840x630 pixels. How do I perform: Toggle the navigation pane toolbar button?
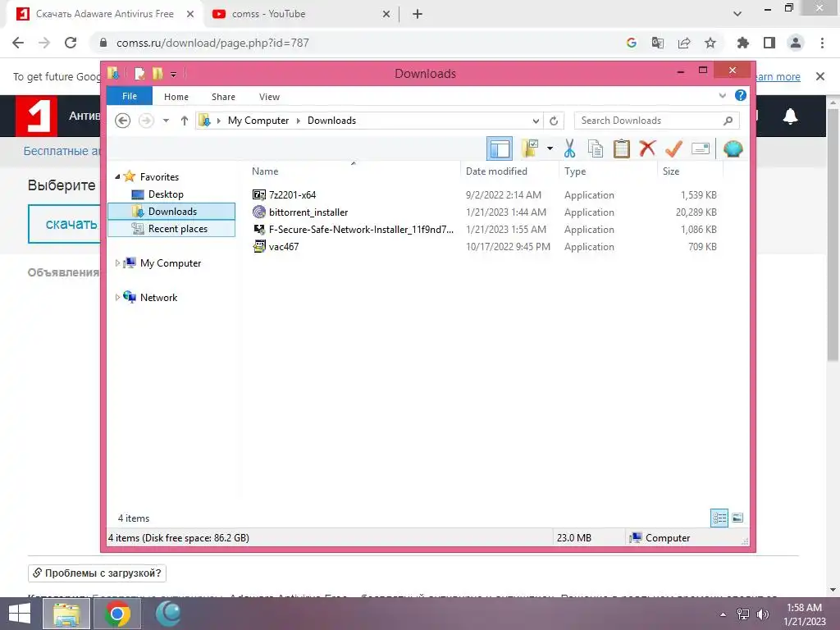click(x=500, y=148)
